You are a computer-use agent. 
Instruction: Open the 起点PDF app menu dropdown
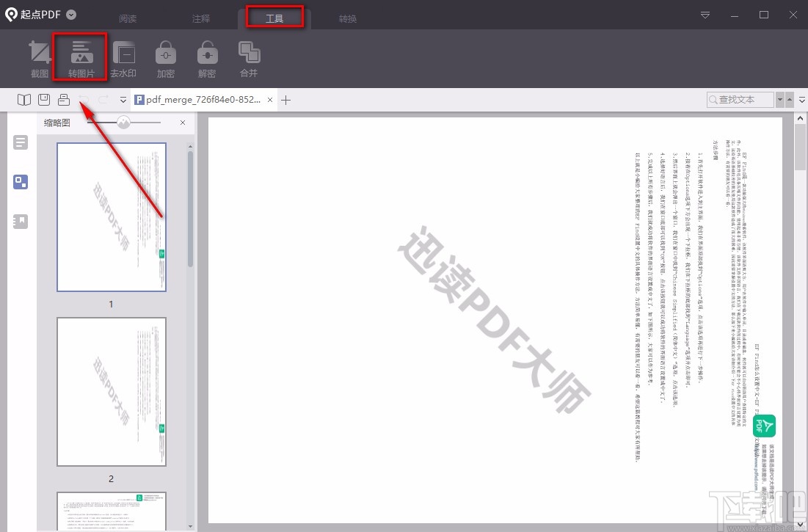[72, 15]
